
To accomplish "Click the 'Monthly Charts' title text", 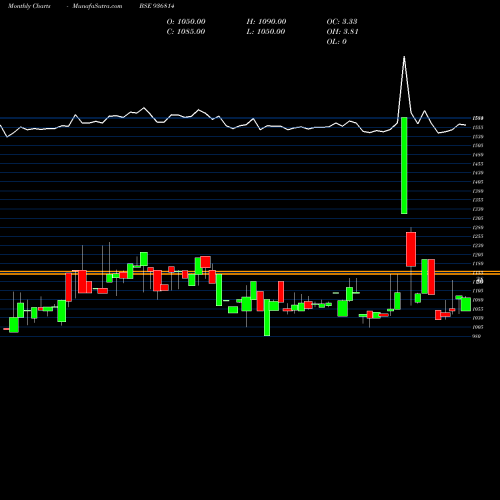I will click(x=29, y=6).
